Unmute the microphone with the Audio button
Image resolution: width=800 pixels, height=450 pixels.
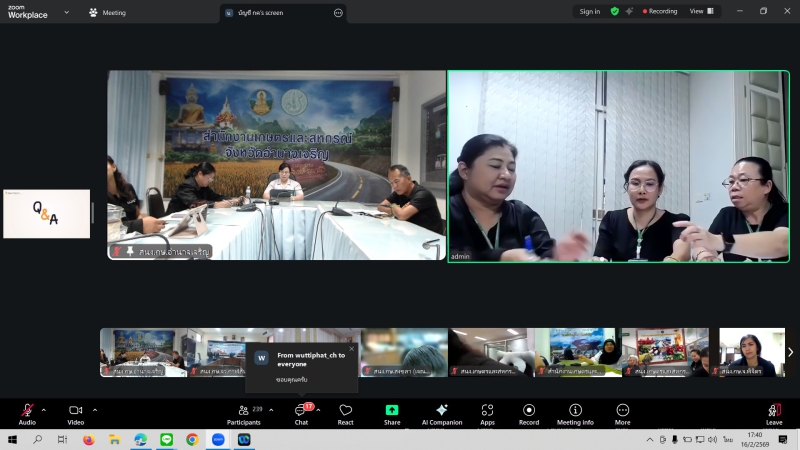[27, 411]
